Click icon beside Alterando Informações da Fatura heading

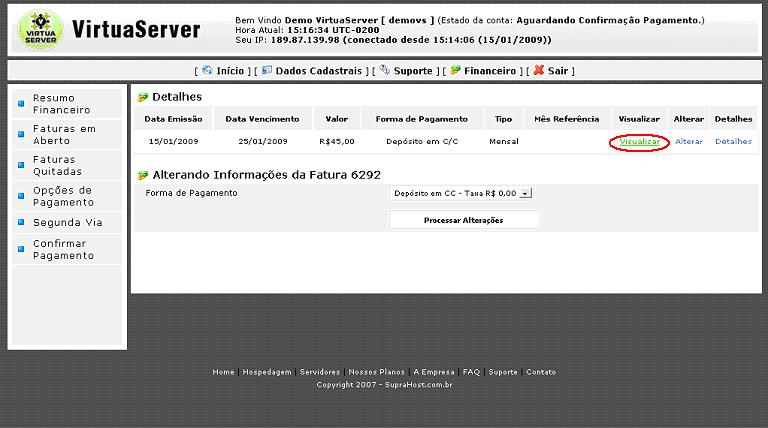[143, 175]
